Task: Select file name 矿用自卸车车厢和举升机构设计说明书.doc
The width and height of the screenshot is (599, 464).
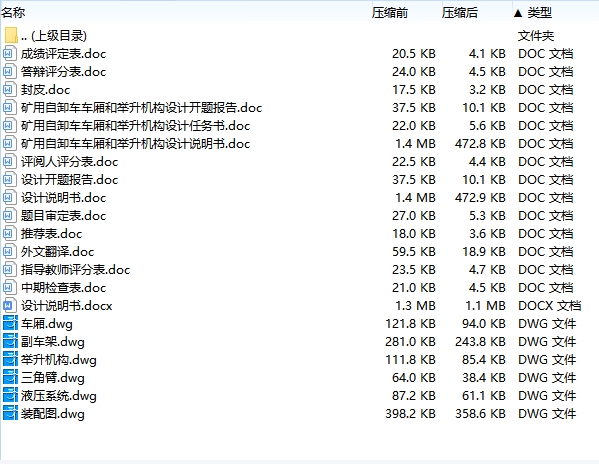Action: 136,143
